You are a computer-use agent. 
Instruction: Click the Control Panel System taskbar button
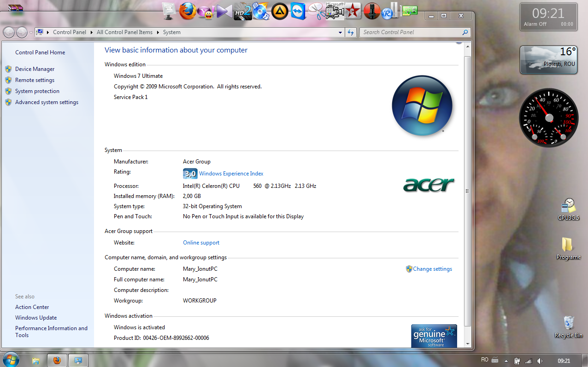point(78,361)
